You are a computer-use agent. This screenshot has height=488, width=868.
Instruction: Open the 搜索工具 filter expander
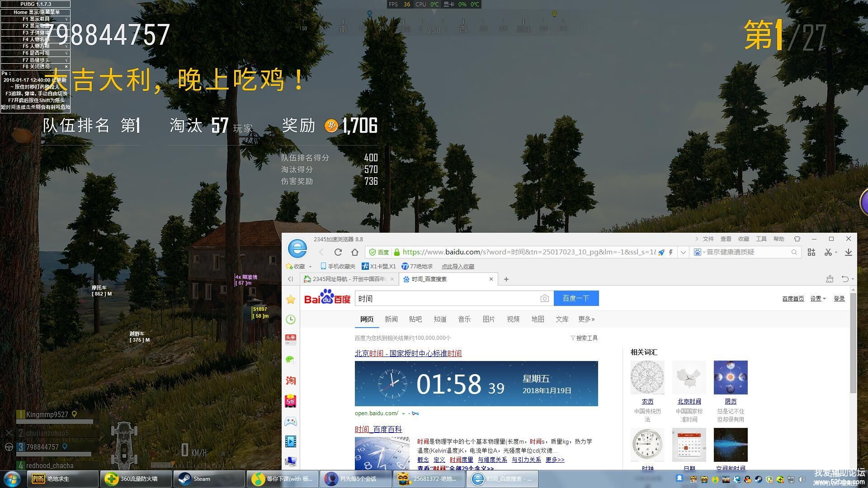point(584,338)
